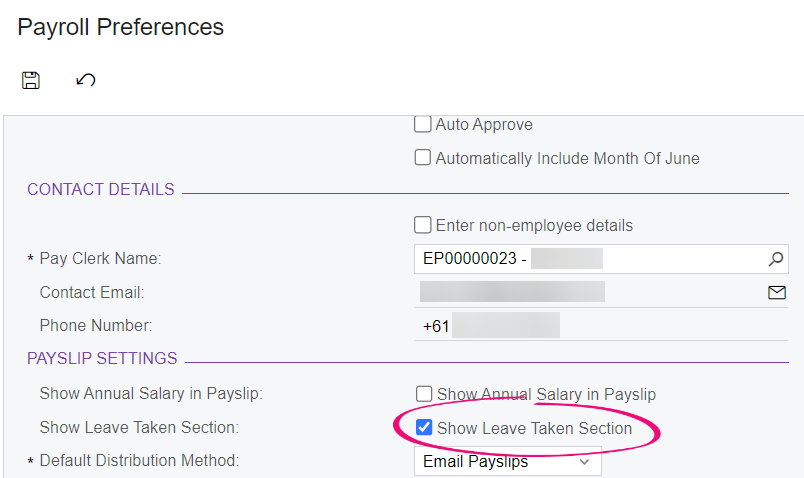Click the "Phone Number:" field label

pos(96,326)
